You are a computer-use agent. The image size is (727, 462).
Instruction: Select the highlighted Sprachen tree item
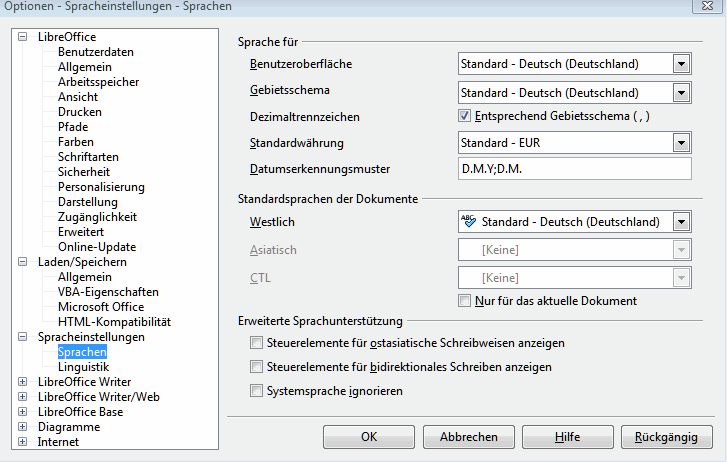[x=82, y=352]
